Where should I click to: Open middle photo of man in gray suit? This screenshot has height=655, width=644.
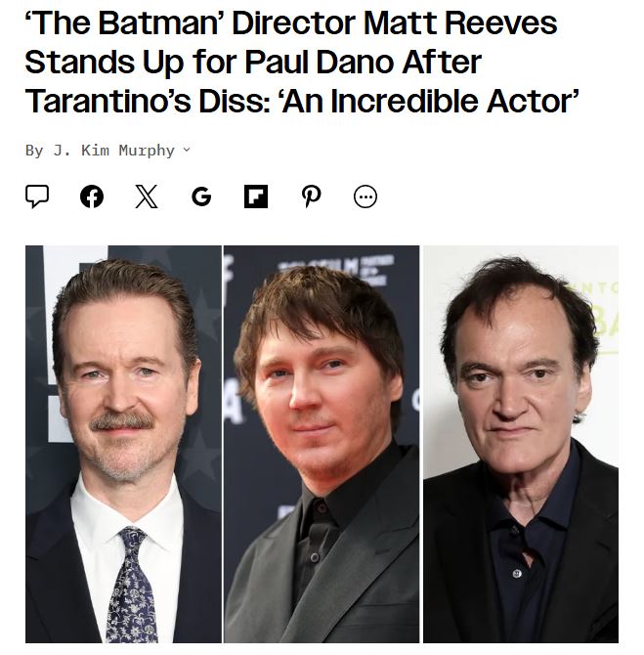point(322,444)
